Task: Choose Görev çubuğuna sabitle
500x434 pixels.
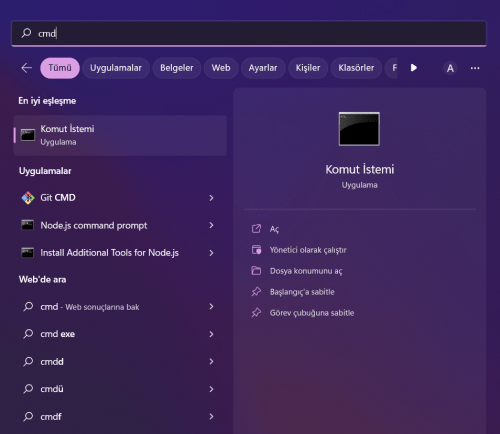Action: 312,313
